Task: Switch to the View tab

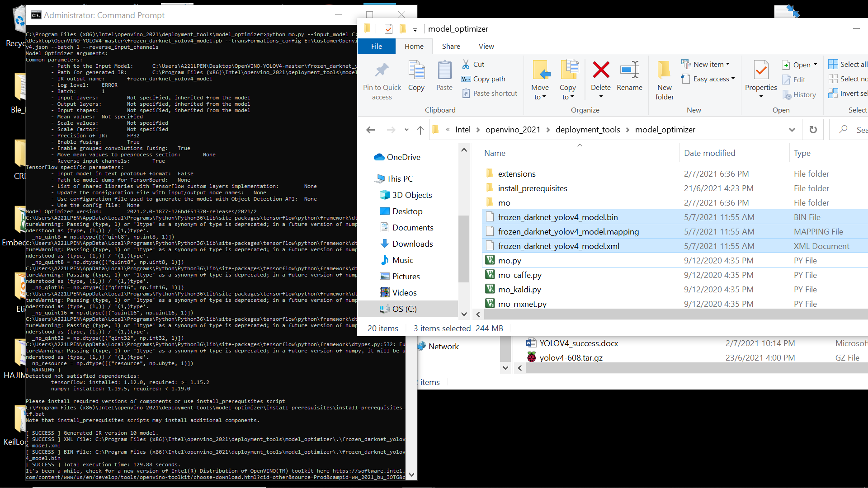Action: 486,46
